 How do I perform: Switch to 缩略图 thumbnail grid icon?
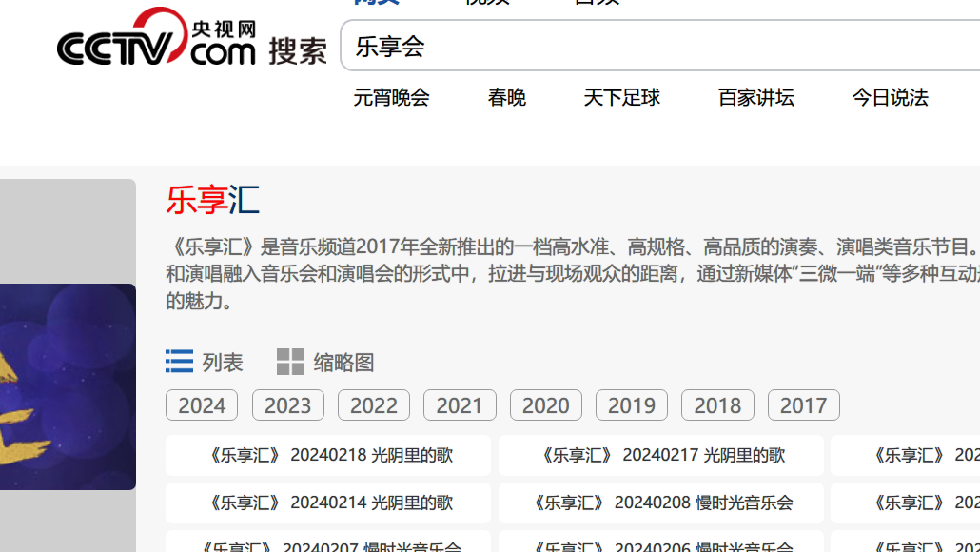click(x=290, y=362)
